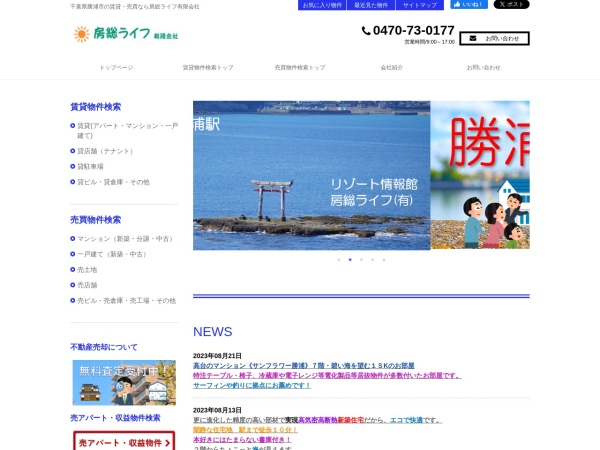Select the third carousel dot
The width and height of the screenshot is (600, 450).
pos(361,259)
